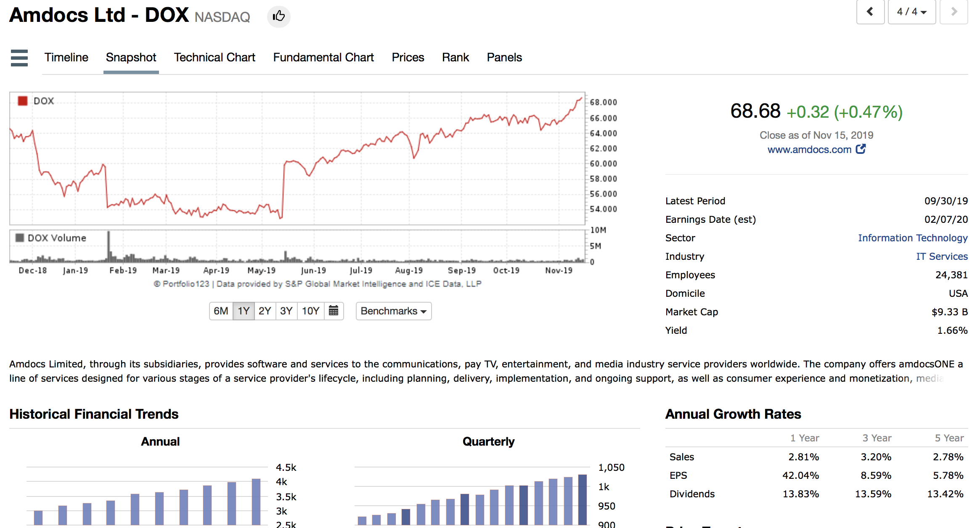Open the Fundamental Chart tab
This screenshot has height=528, width=980.
(323, 58)
